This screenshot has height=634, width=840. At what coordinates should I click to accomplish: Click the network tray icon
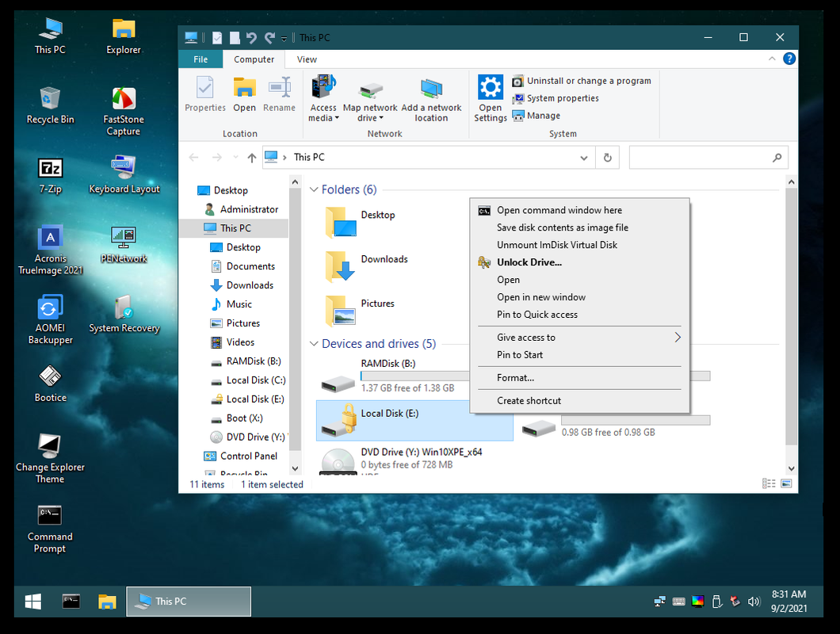coord(660,602)
